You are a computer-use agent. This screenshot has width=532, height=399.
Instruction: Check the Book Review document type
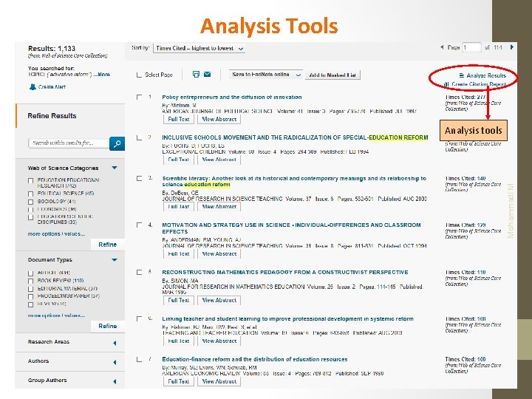30,281
